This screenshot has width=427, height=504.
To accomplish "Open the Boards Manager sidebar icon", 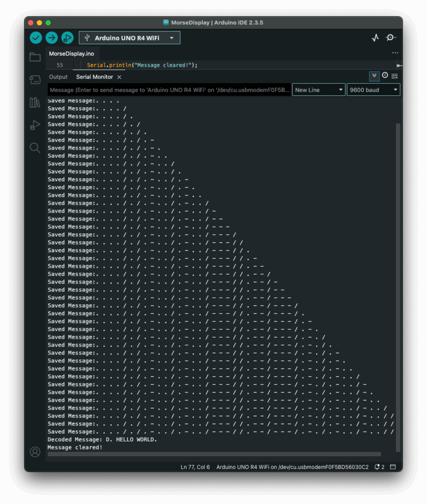I will pos(35,80).
